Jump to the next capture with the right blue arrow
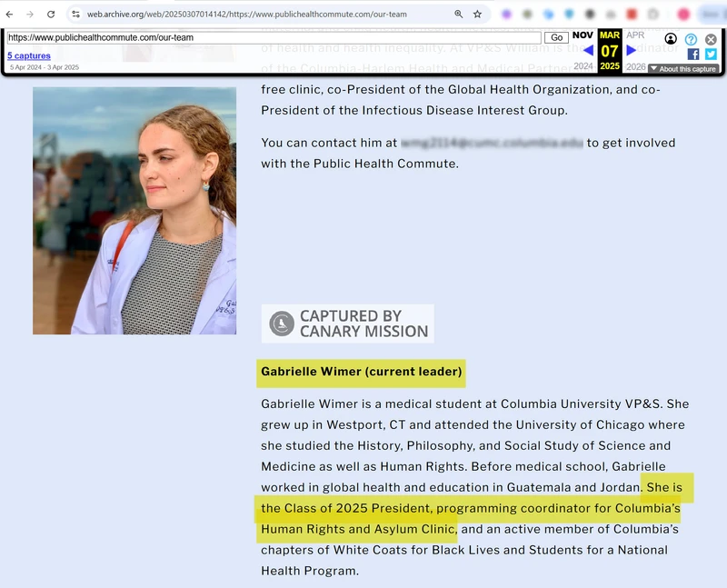The image size is (727, 588). (631, 50)
